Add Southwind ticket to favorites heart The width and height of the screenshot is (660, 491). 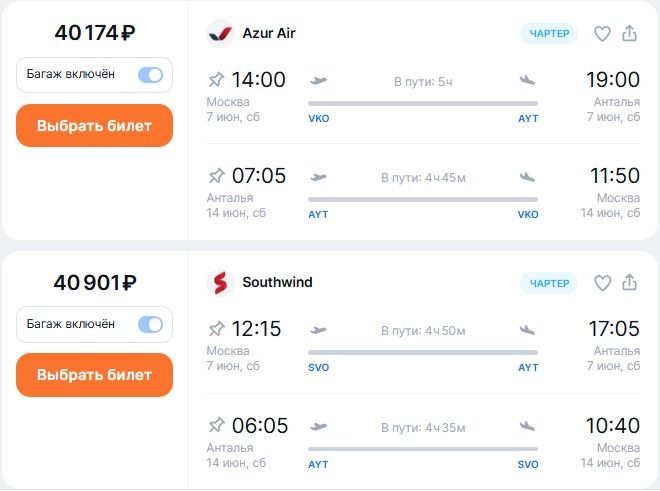click(602, 283)
